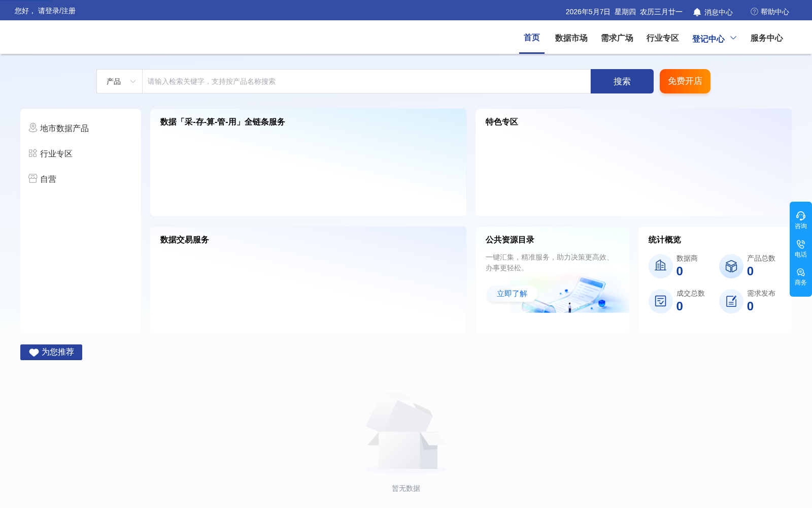812x508 pixels.
Task: Click the 成交总数 checklist icon
Action: [661, 301]
